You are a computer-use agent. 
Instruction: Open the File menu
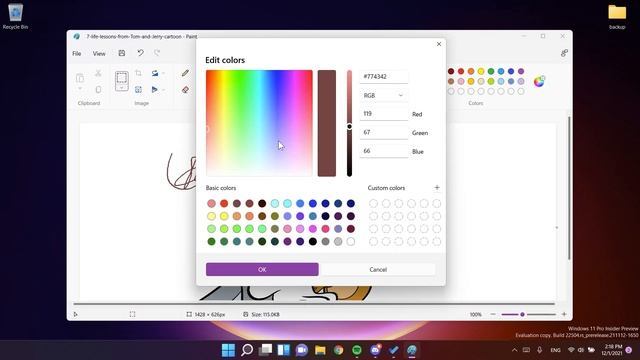pyautogui.click(x=77, y=53)
